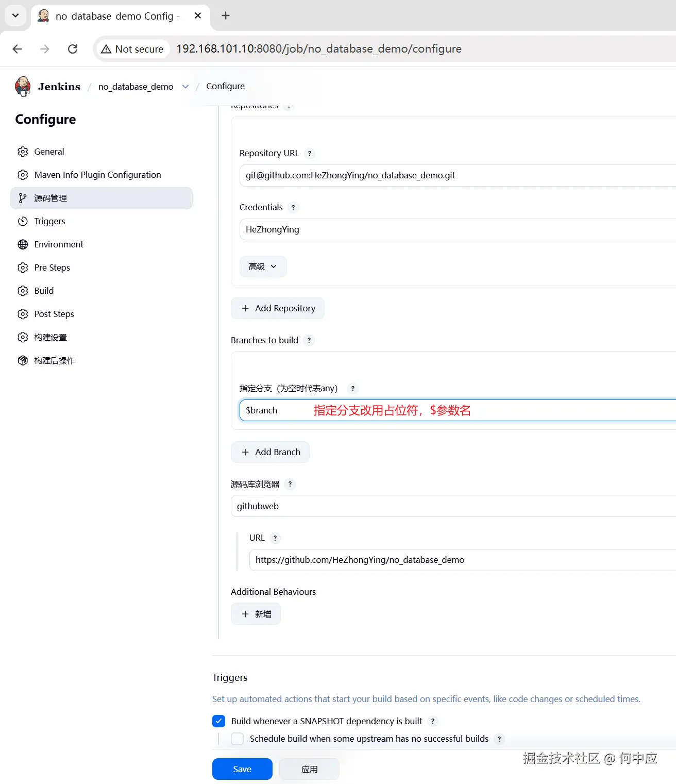Click the Jenkins butler logo icon
Screen dimensions: 676x784
tap(23, 87)
